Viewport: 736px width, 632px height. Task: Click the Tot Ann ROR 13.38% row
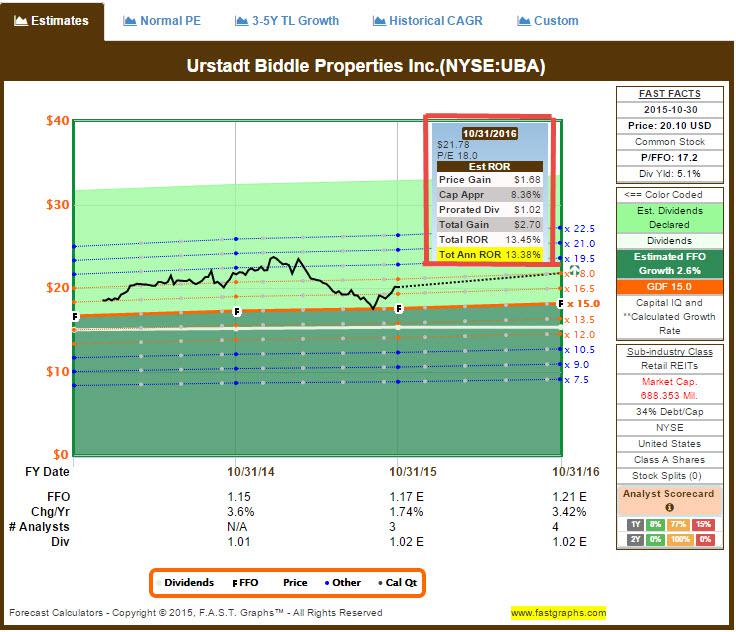pyautogui.click(x=490, y=255)
